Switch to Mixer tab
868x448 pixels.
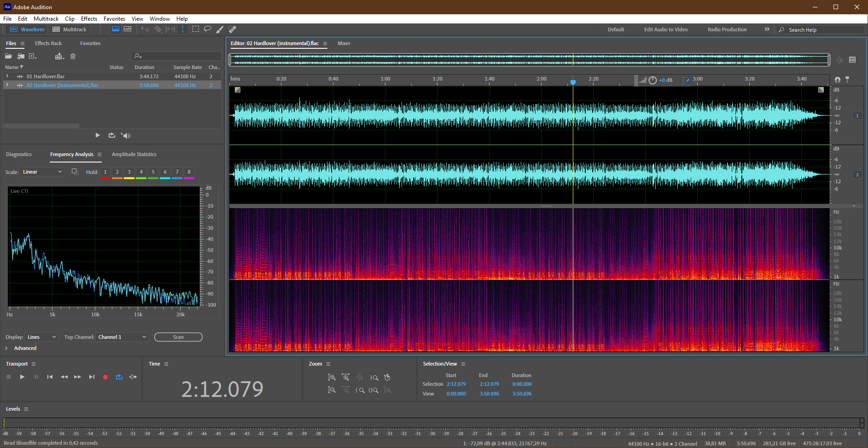click(x=344, y=43)
